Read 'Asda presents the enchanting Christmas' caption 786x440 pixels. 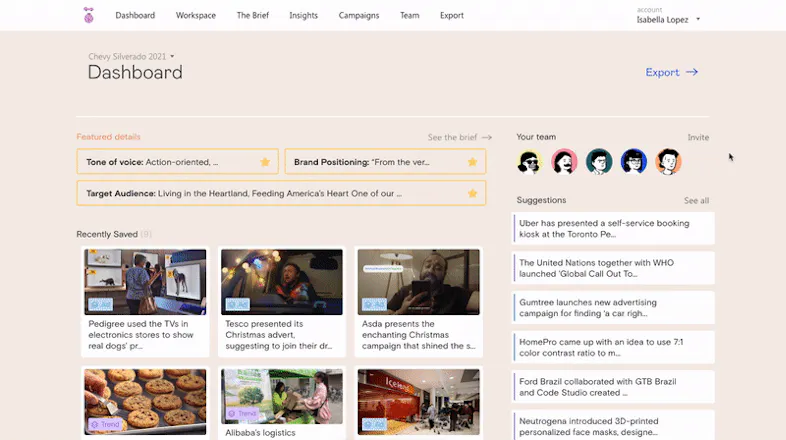click(x=419, y=335)
